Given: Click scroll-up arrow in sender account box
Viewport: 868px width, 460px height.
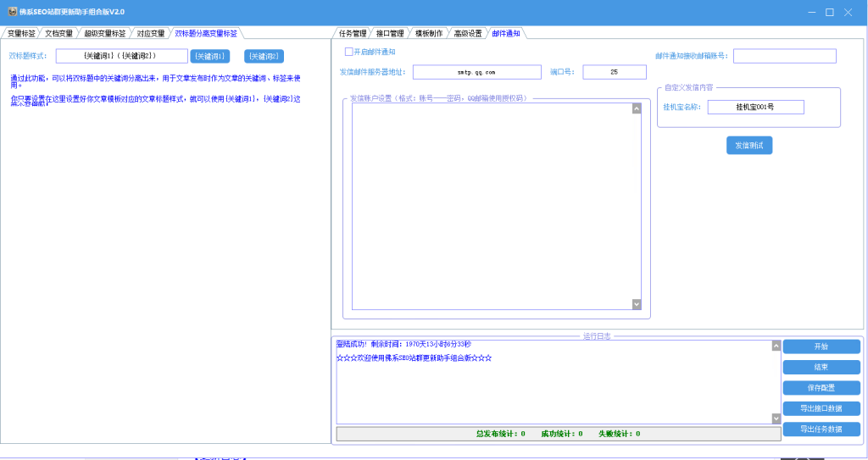Looking at the screenshot, I should click(637, 108).
